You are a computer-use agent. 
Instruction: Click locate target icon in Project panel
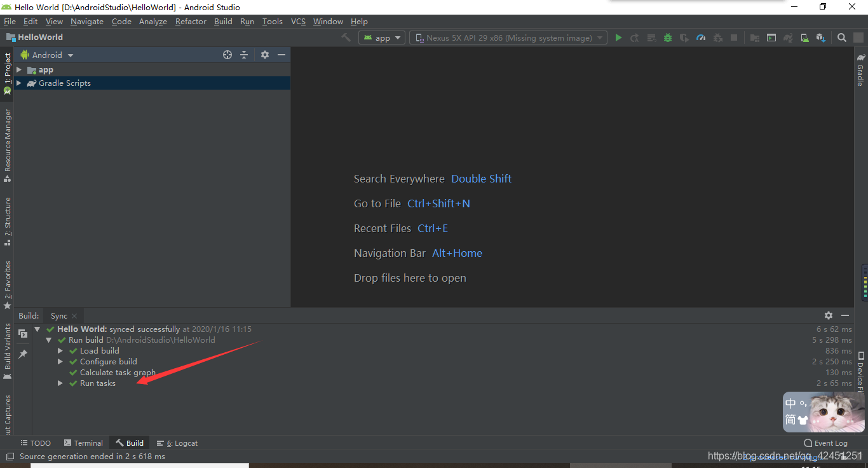pos(227,55)
